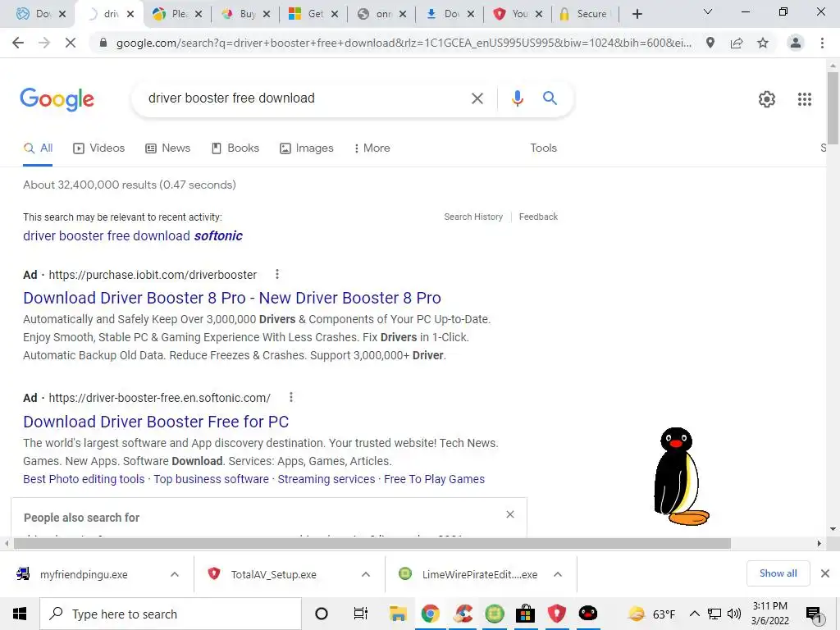Click the Windows taskbar search box

171,614
